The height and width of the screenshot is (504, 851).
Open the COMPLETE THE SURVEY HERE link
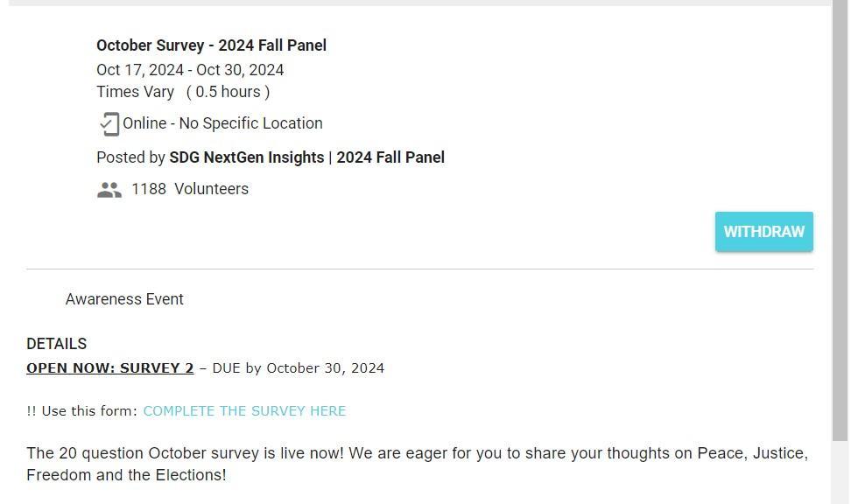click(244, 411)
